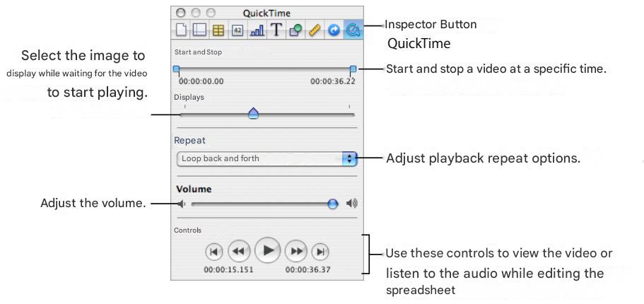Click the fast-forward button
Screen dimensions: 644x304
tap(296, 251)
